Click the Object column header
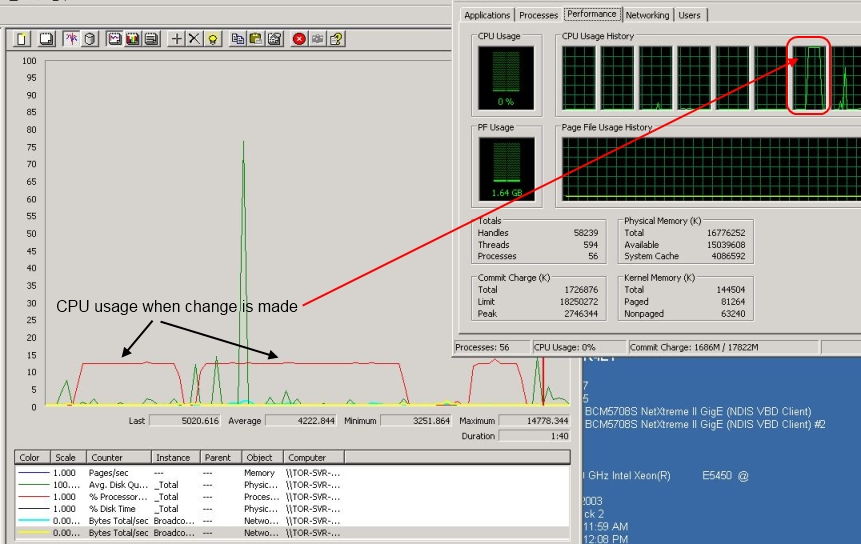Viewport: 861px width, 544px height. [x=258, y=458]
